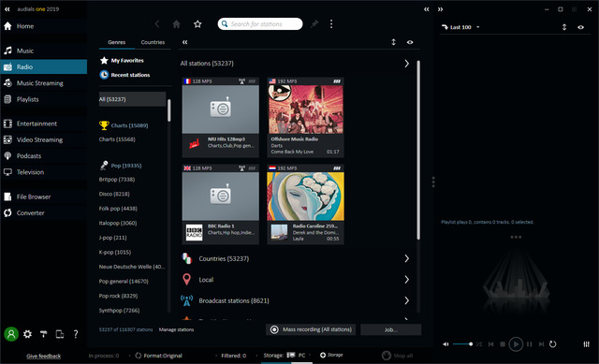The height and width of the screenshot is (364, 599).
Task: Click the devices icon next to help
Action: coord(60,334)
